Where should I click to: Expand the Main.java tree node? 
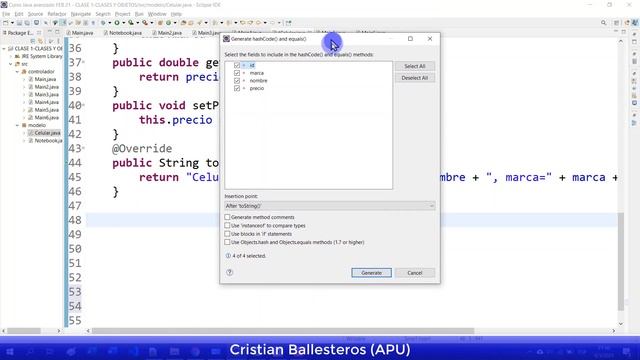[x=24, y=79]
